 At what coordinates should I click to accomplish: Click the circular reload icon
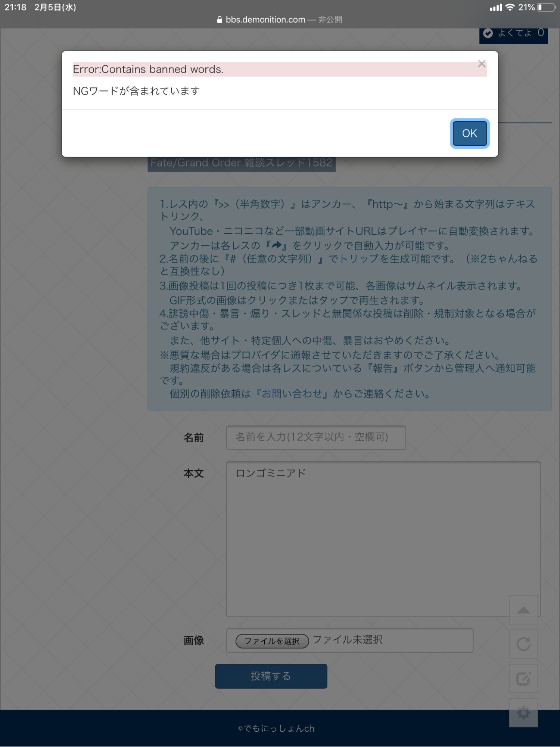tap(523, 644)
